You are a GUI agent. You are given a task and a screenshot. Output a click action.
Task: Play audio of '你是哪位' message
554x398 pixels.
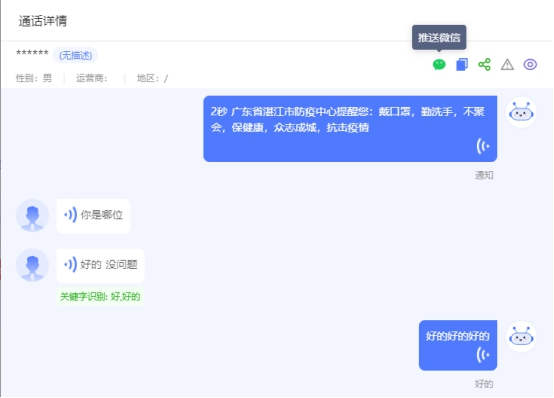[70, 215]
